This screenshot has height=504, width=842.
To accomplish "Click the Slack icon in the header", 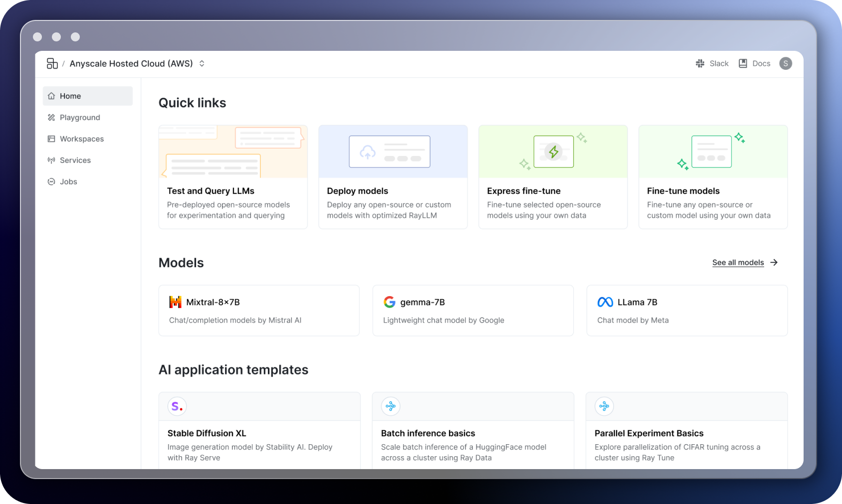I will (x=700, y=63).
